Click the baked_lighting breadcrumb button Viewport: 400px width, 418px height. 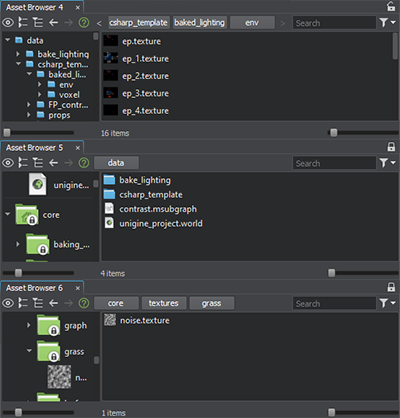(x=200, y=23)
